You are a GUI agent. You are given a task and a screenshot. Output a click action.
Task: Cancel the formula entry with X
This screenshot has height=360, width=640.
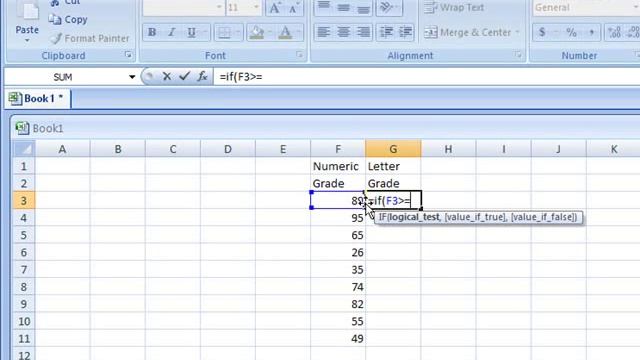[x=167, y=76]
